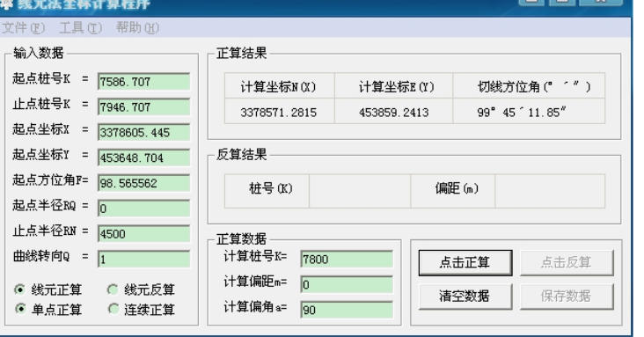The width and height of the screenshot is (644, 337).
Task: Click the empty 偏距(m) result cell
Action: pyautogui.click(x=550, y=191)
